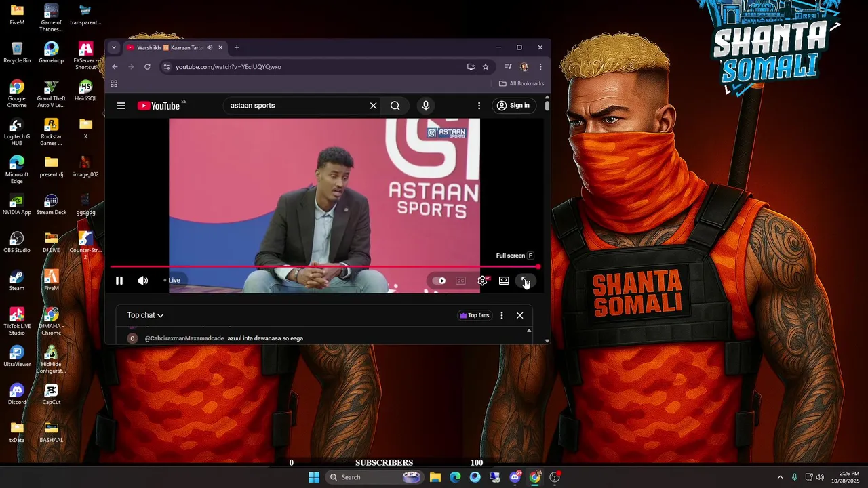868x488 pixels.
Task: Enter full screen video mode
Action: 525,281
